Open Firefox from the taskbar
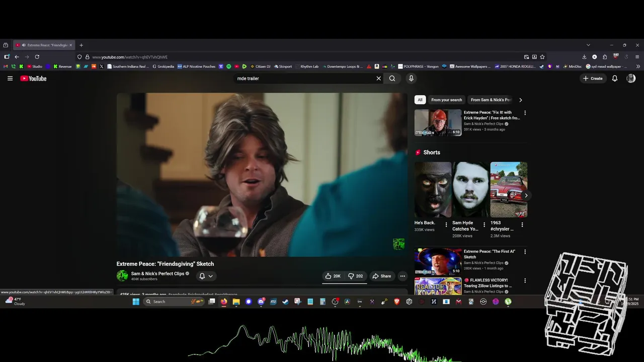The width and height of the screenshot is (644, 362). (x=224, y=302)
